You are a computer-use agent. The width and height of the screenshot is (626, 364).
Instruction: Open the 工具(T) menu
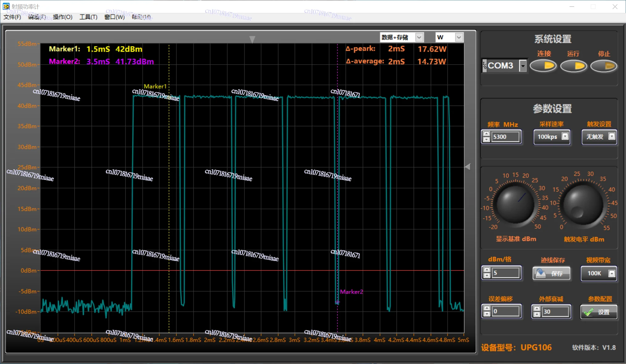(88, 17)
